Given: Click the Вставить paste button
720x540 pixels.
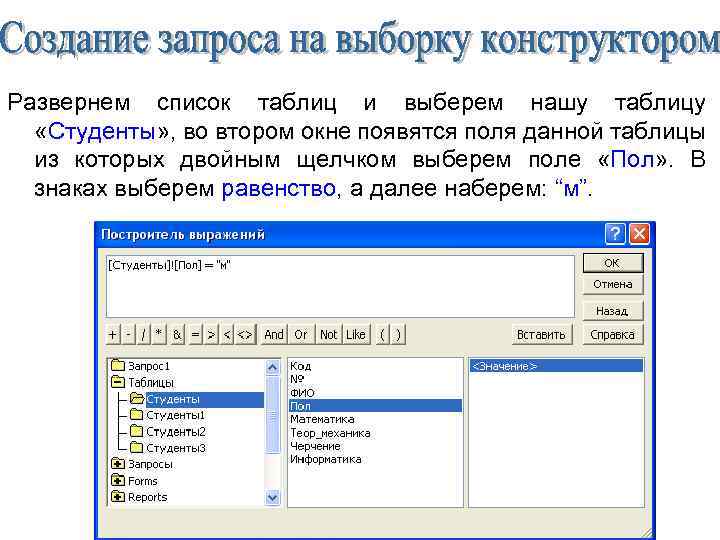Looking at the screenshot, I should [x=541, y=335].
